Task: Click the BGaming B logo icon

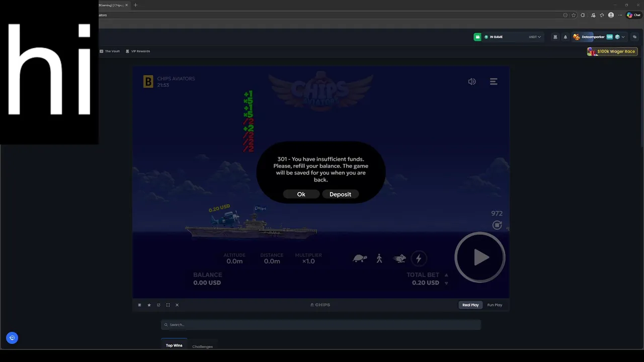Action: pyautogui.click(x=148, y=81)
